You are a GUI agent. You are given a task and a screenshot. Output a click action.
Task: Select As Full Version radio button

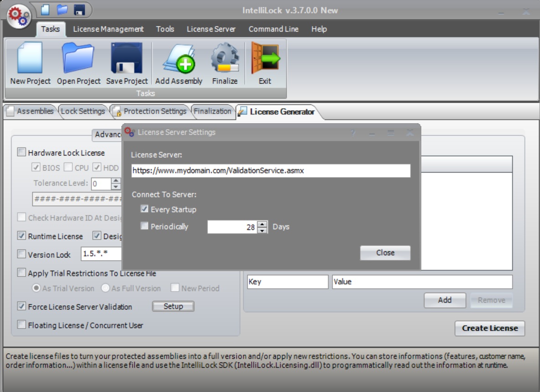point(105,288)
